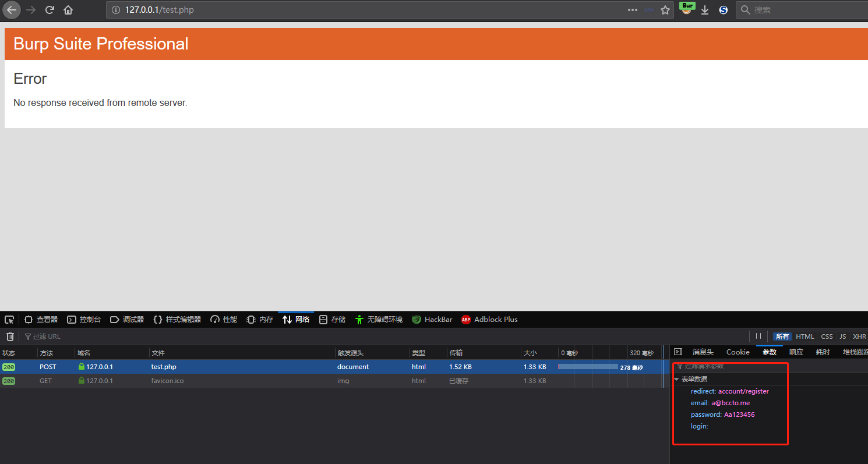Select the 网络 network tab
Viewport: 868px width, 464px height.
[x=296, y=320]
